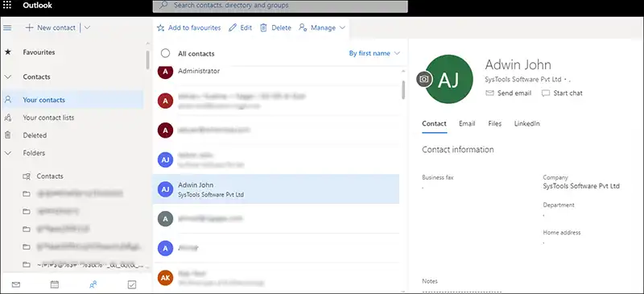The image size is (644, 294).
Task: Switch to People module icon
Action: coord(93,284)
